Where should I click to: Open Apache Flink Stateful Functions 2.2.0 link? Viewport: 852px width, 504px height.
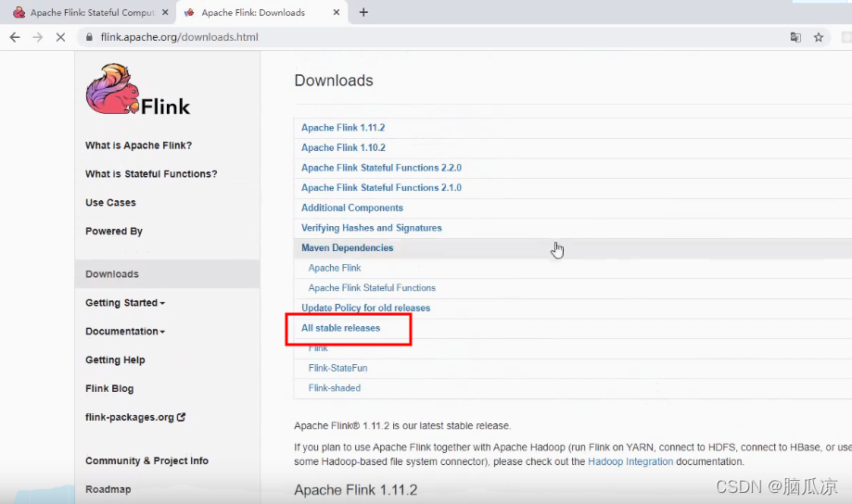coord(381,168)
